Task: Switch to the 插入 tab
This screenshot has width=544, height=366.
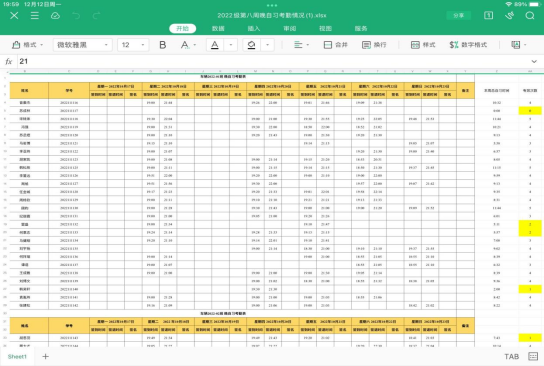Action: click(x=254, y=28)
